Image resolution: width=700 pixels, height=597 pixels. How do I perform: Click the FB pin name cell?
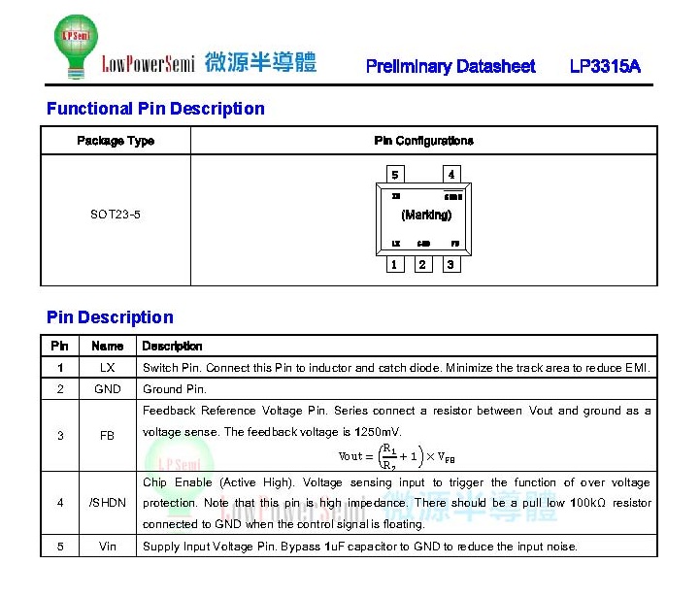[107, 435]
